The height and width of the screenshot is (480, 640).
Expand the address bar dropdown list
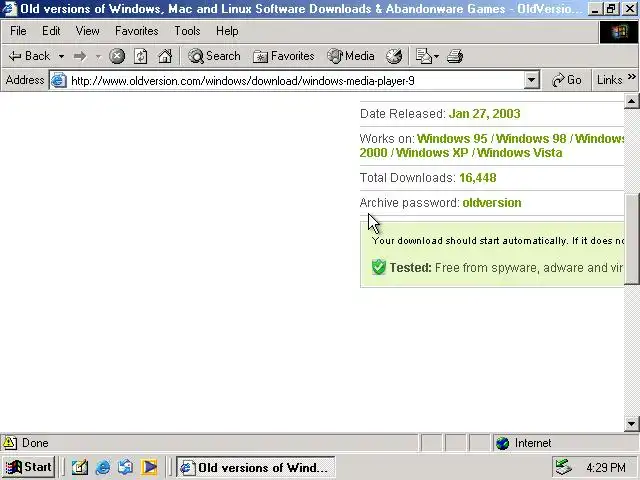531,80
